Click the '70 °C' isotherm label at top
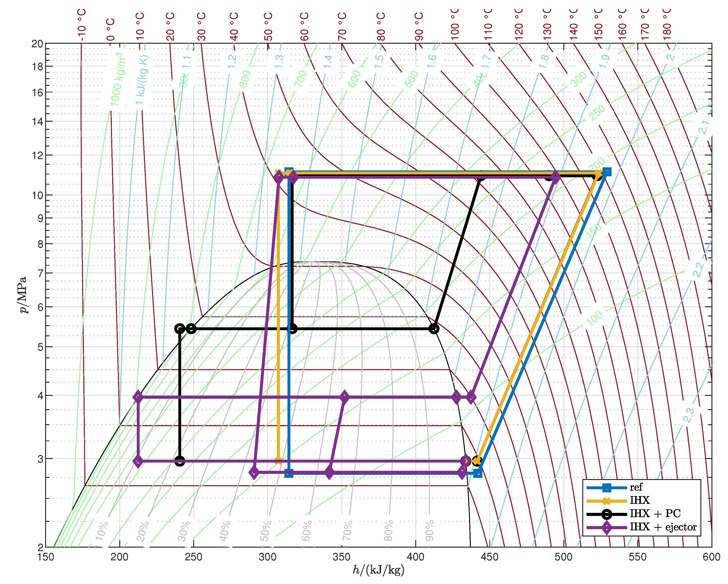 click(x=342, y=27)
